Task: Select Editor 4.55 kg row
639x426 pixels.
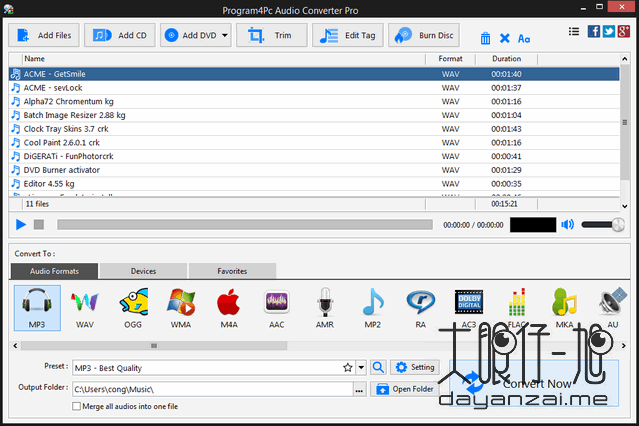Action: click(x=314, y=184)
